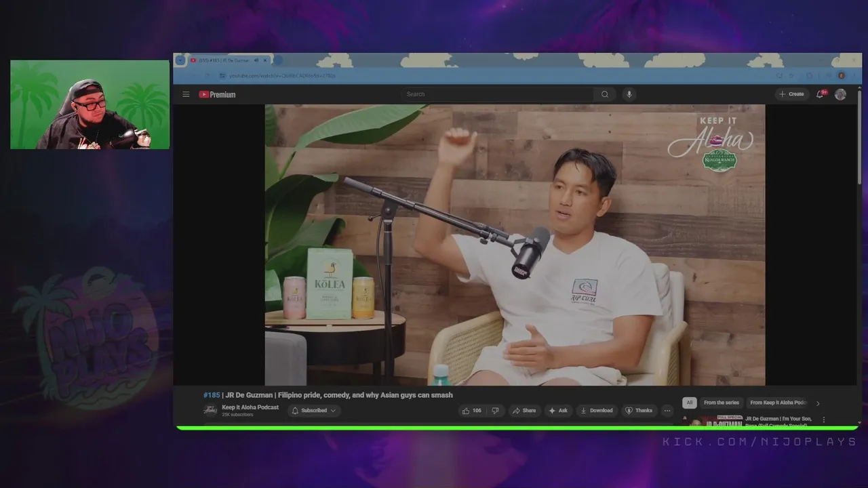Screen dimensions: 868x488
Task: Dislike the video with thumbs down
Action: tap(496, 410)
